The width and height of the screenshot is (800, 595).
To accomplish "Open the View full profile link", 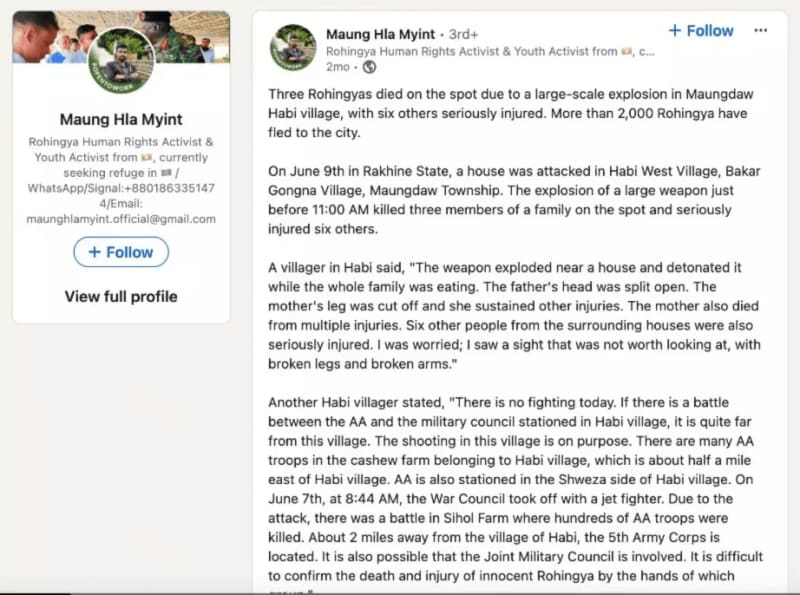I will click(x=121, y=296).
